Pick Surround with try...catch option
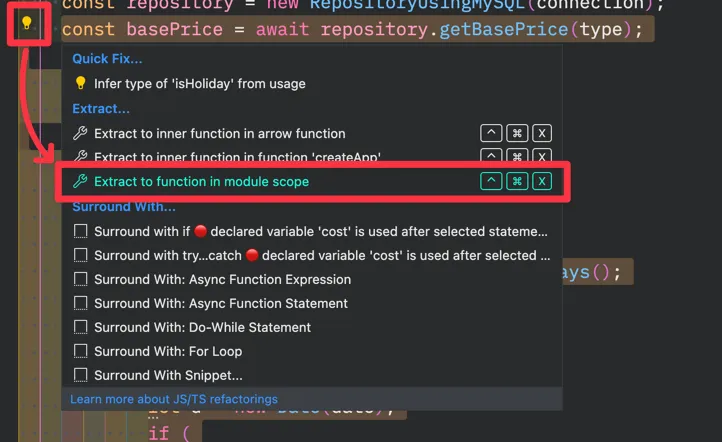The image size is (722, 442). pos(320,255)
